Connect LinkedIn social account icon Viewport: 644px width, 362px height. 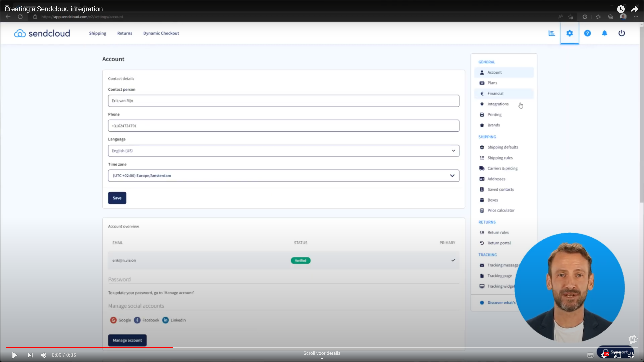[166, 320]
